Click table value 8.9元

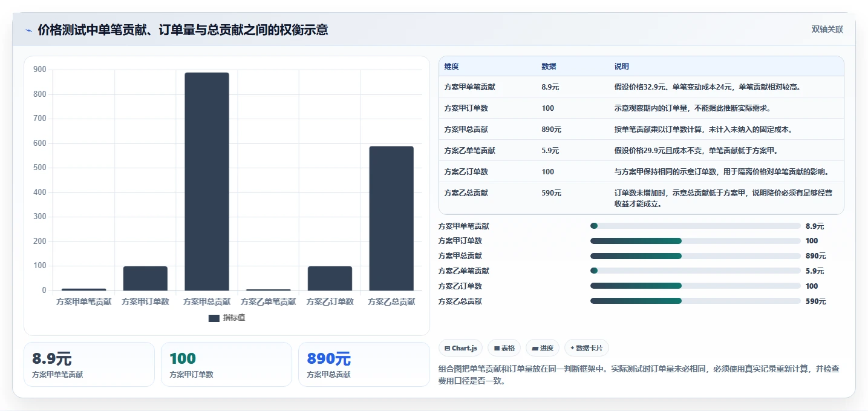pos(550,87)
